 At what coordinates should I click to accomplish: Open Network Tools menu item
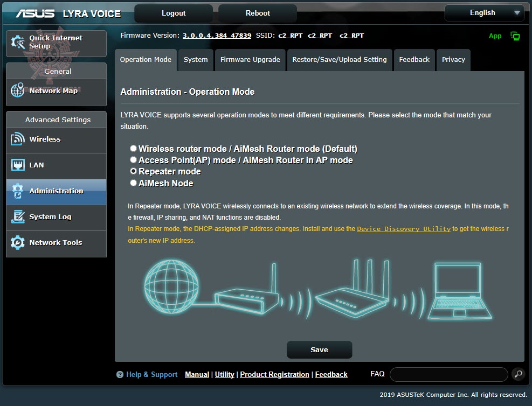click(56, 243)
